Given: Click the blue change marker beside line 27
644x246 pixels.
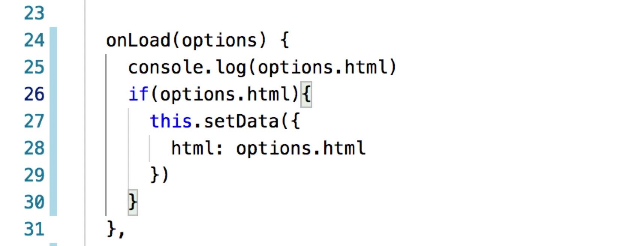Looking at the screenshot, I should [53, 121].
